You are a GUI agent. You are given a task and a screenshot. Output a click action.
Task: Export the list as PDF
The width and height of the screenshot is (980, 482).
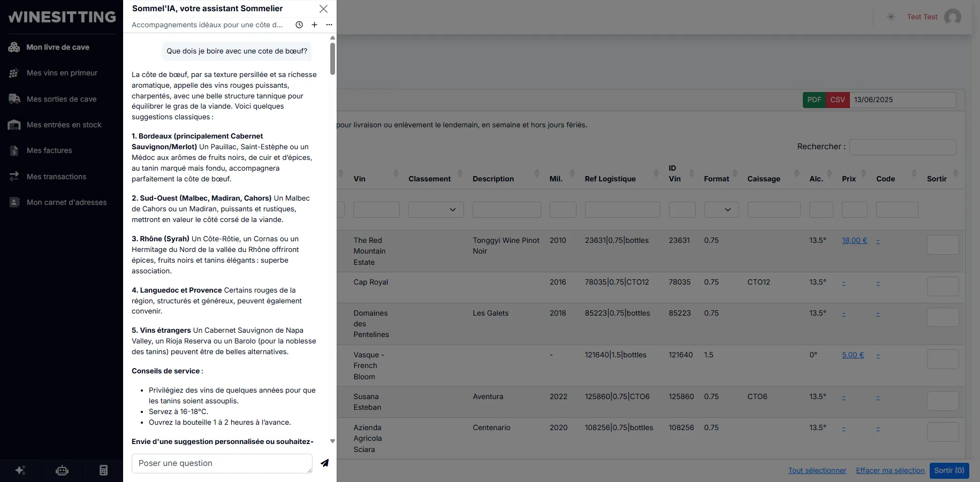click(814, 100)
